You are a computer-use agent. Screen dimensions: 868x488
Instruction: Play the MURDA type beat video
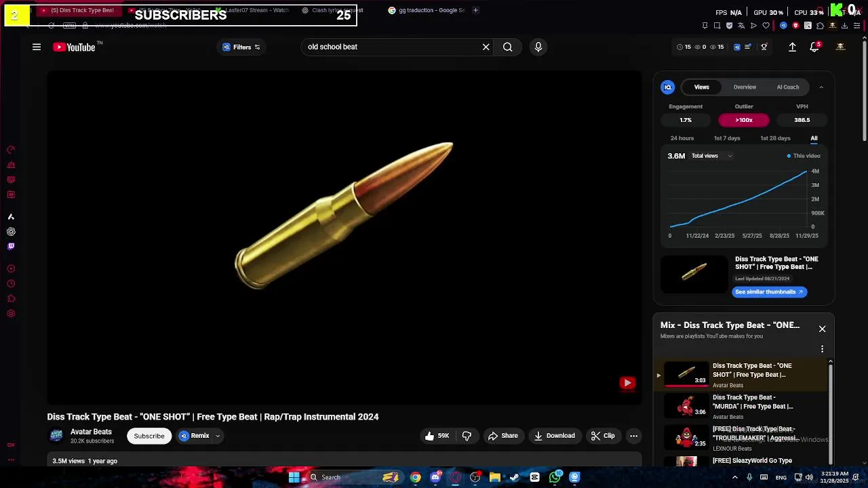point(742,407)
